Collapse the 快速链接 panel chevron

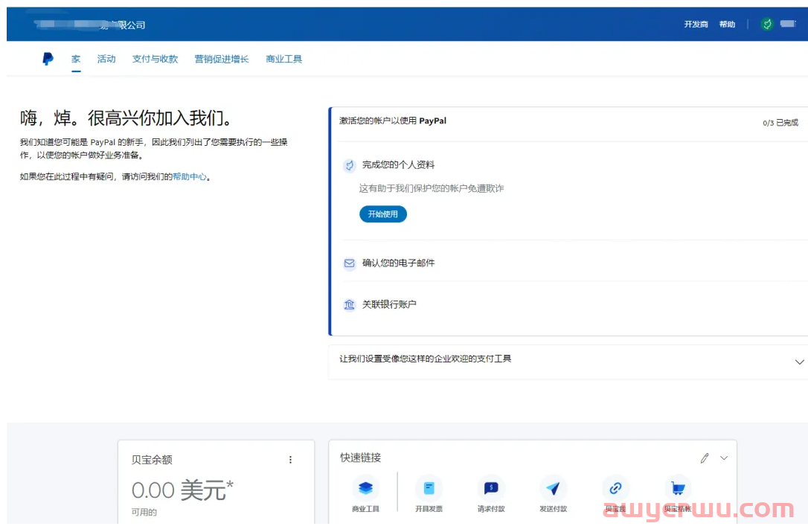point(724,458)
